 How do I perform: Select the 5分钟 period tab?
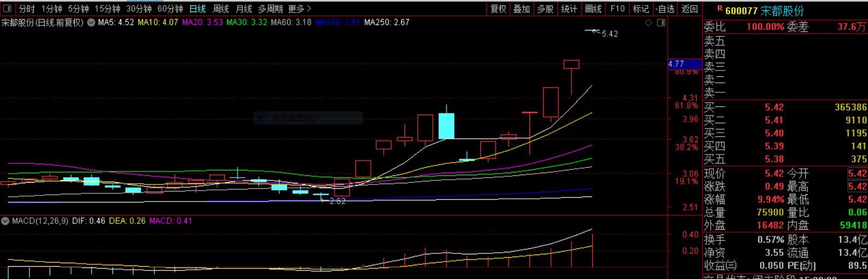78,9
